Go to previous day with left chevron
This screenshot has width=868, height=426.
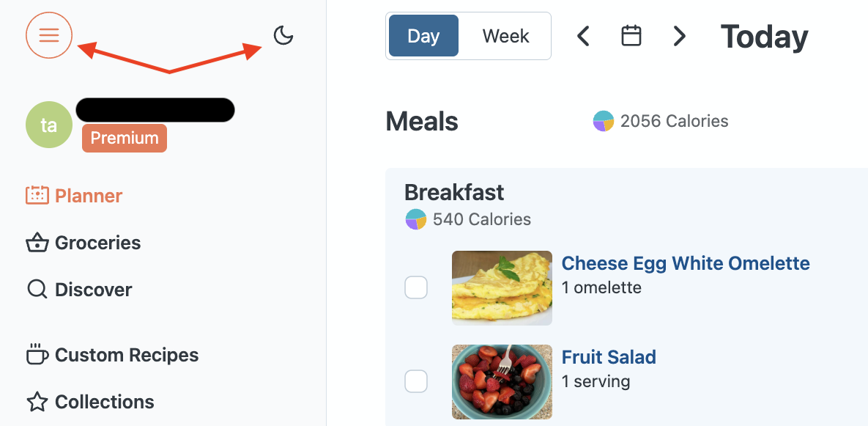583,36
